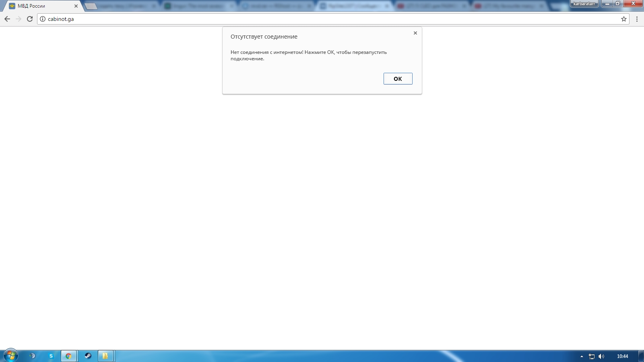644x362 pixels.
Task: Click the message text Нет соединения с интернетом
Action: [x=309, y=56]
